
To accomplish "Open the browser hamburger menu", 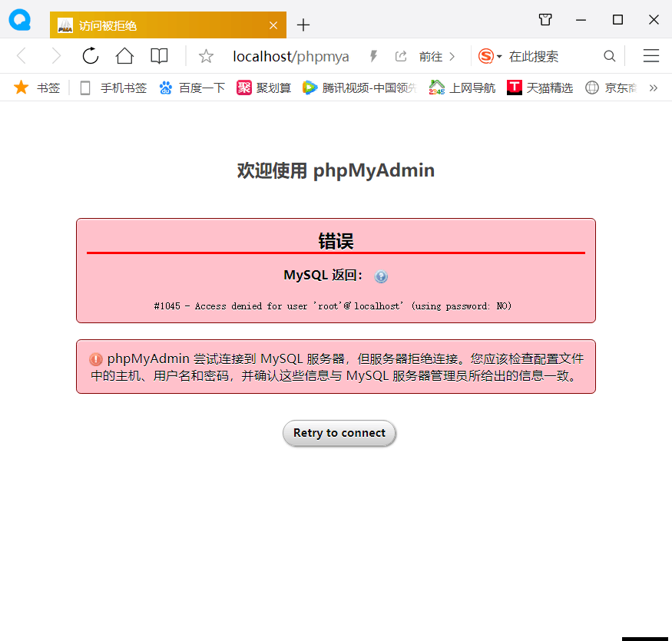I will 650,55.
